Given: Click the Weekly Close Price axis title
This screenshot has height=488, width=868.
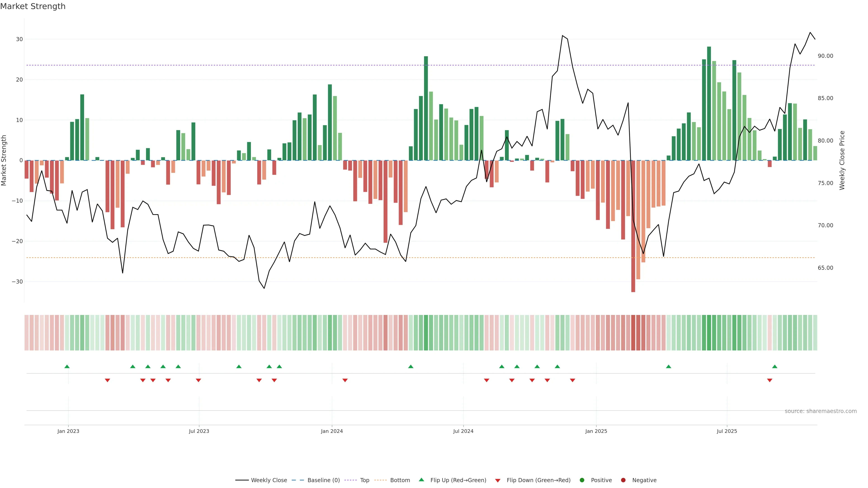Looking at the screenshot, I should (842, 160).
